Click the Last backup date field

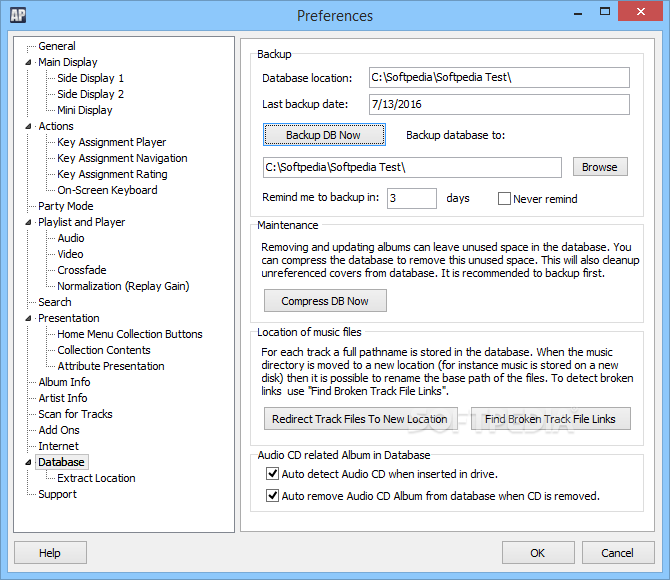tap(499, 104)
